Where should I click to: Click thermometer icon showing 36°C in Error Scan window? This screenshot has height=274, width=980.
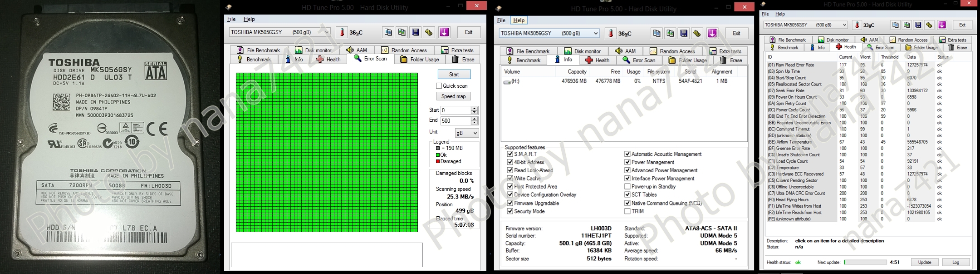(x=342, y=32)
